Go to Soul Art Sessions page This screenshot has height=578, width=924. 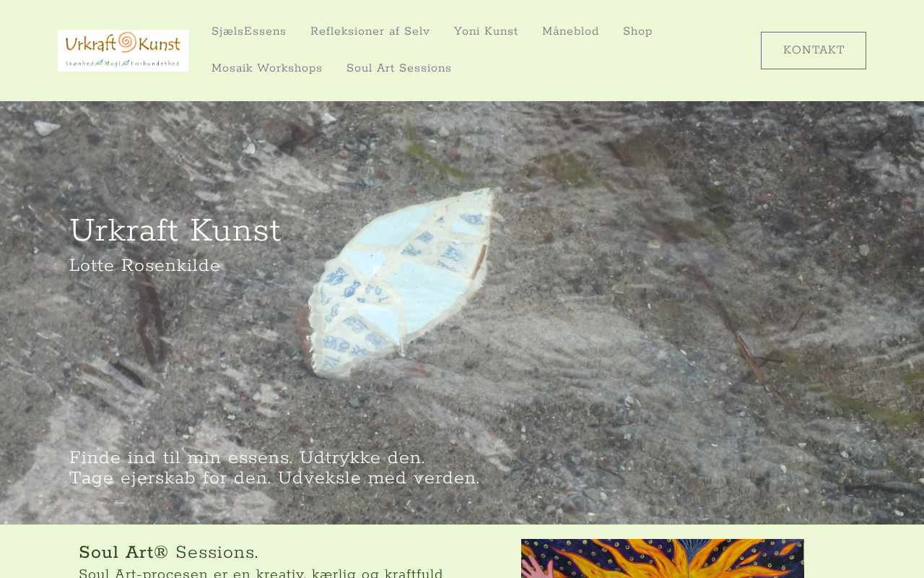399,69
